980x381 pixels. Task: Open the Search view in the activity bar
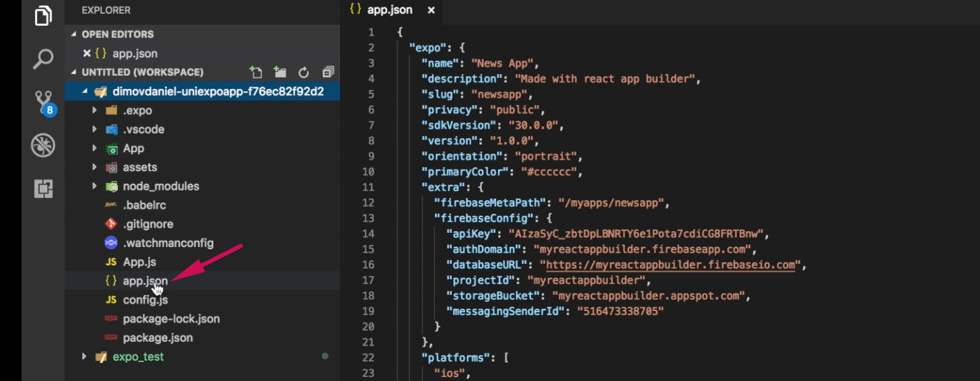tap(43, 59)
